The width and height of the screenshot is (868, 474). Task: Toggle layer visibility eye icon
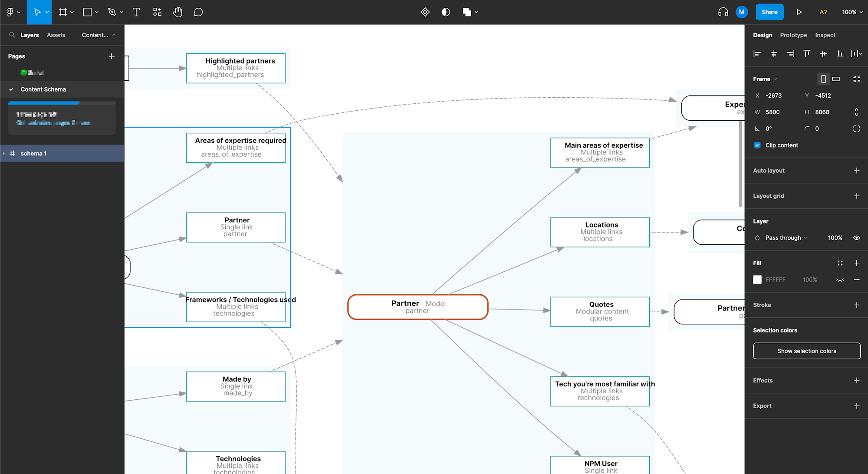click(856, 238)
